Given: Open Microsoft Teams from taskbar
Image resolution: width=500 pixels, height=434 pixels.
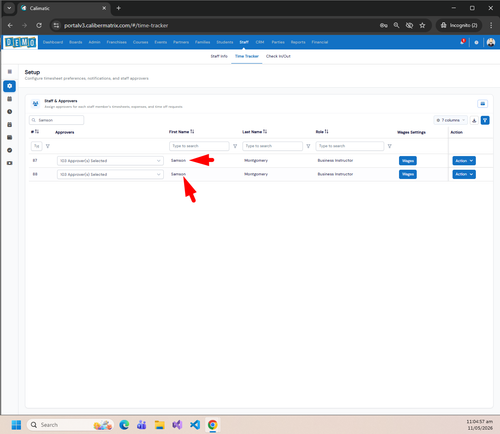Looking at the screenshot, I should coord(142,425).
